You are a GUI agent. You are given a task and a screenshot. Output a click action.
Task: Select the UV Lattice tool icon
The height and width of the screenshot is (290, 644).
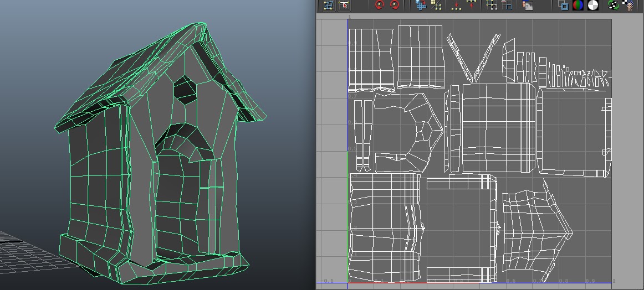(x=328, y=5)
